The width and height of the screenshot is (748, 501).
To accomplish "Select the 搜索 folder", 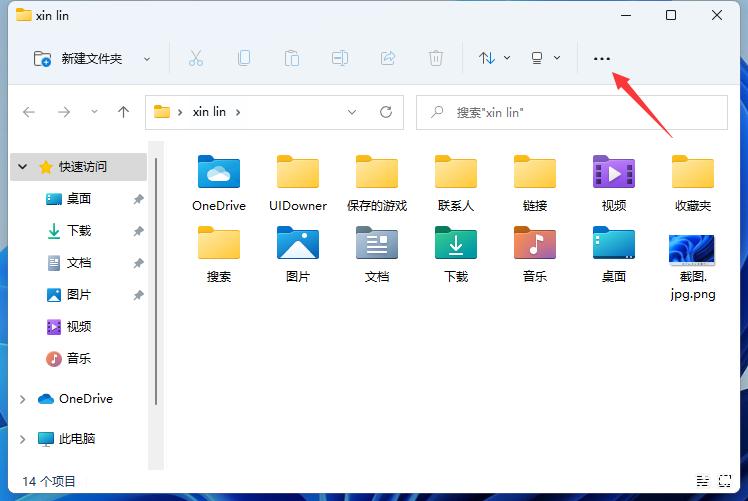I will pos(219,255).
